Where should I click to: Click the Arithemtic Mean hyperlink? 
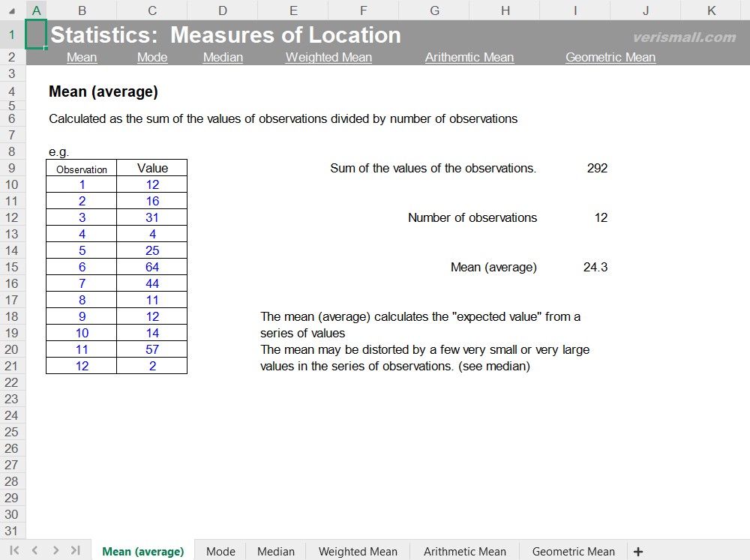click(x=469, y=57)
